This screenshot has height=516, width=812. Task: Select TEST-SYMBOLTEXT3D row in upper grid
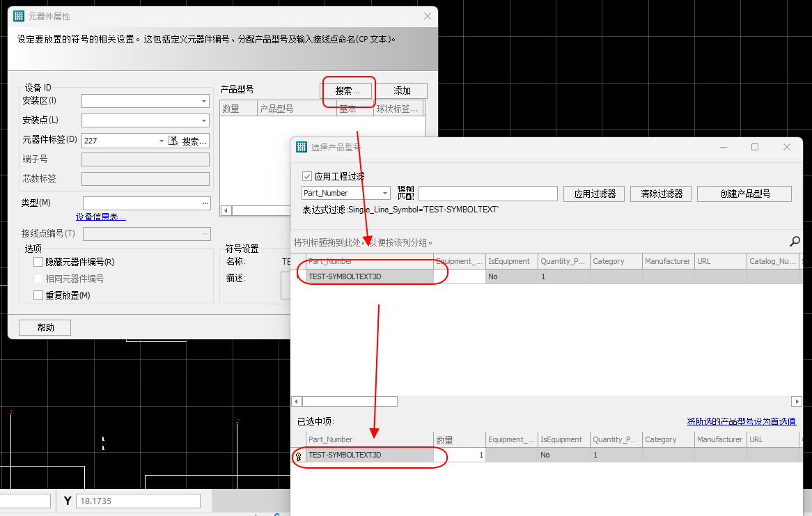(x=370, y=276)
